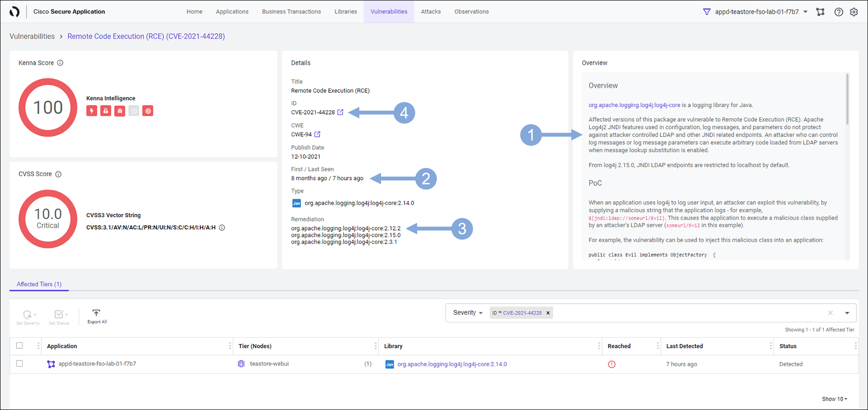Click the Java icon in Library cell

390,364
